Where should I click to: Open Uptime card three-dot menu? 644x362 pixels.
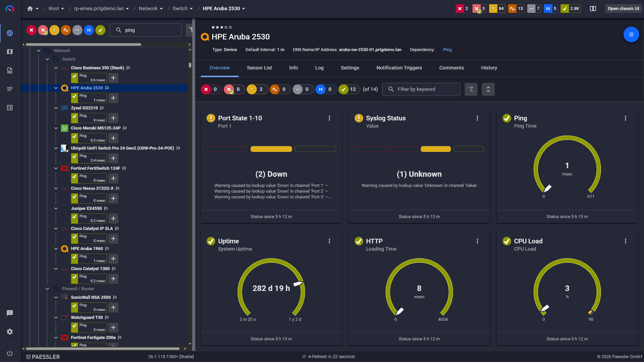click(x=329, y=241)
